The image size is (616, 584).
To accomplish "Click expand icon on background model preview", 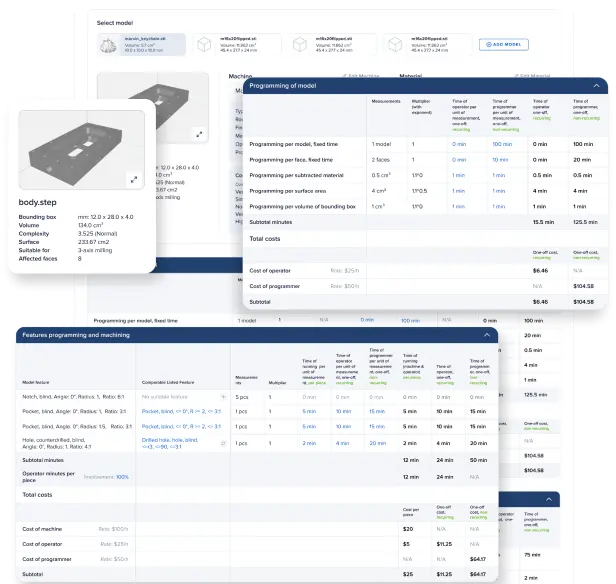I will coord(199,133).
